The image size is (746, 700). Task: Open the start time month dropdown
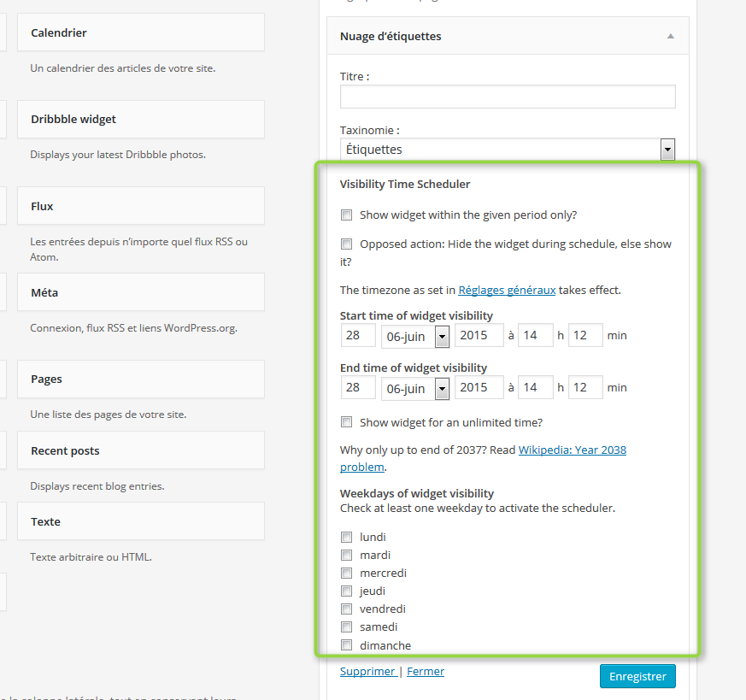tap(415, 337)
